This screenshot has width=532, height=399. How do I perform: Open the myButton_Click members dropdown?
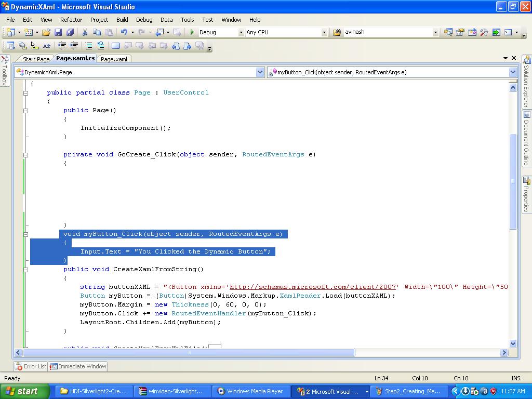pyautogui.click(x=513, y=72)
